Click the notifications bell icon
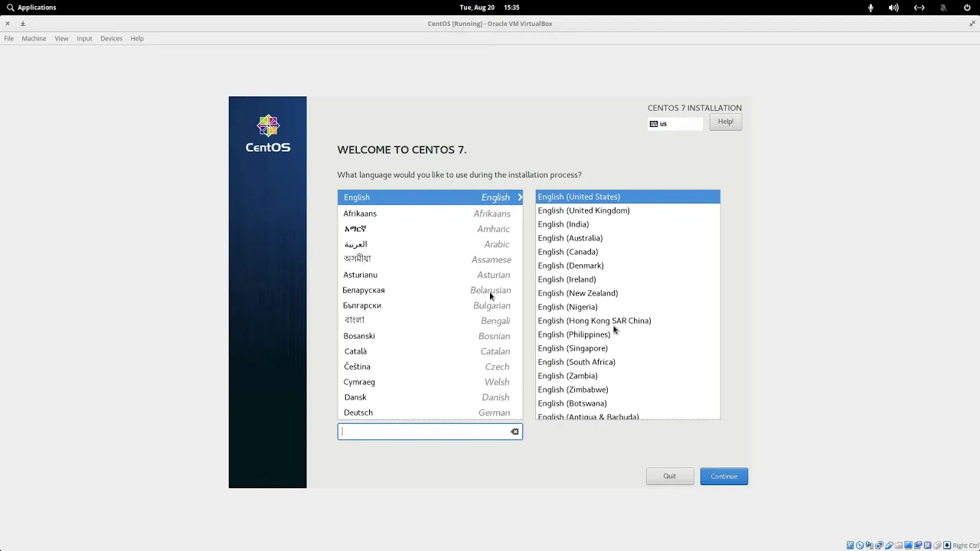The height and width of the screenshot is (551, 980). coord(943,8)
